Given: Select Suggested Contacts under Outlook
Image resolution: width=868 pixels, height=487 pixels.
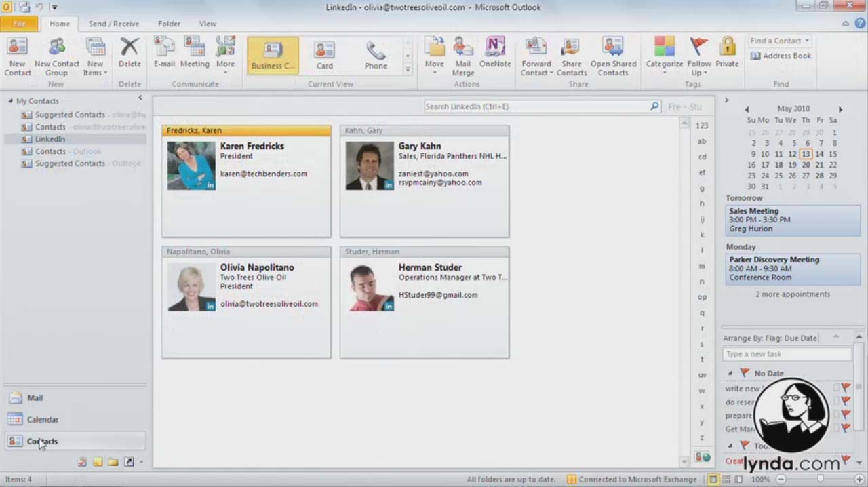Looking at the screenshot, I should coord(81,163).
